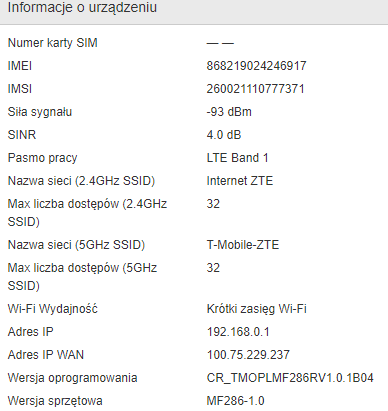Click the 'Internet ZTE' network name
This screenshot has height=411, width=388.
pyautogui.click(x=240, y=181)
